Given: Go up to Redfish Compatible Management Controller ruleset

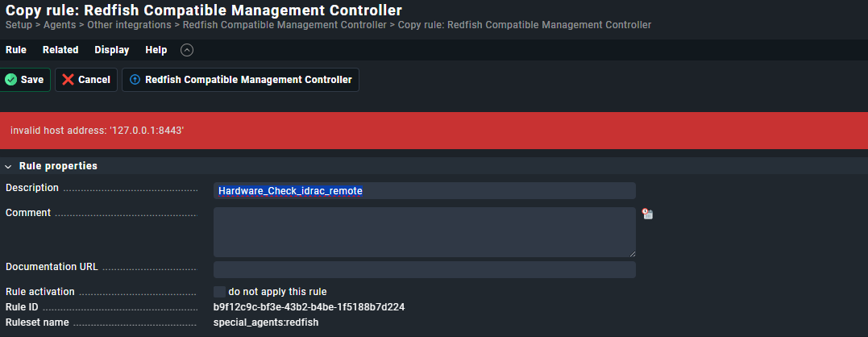Looking at the screenshot, I should click(x=240, y=80).
